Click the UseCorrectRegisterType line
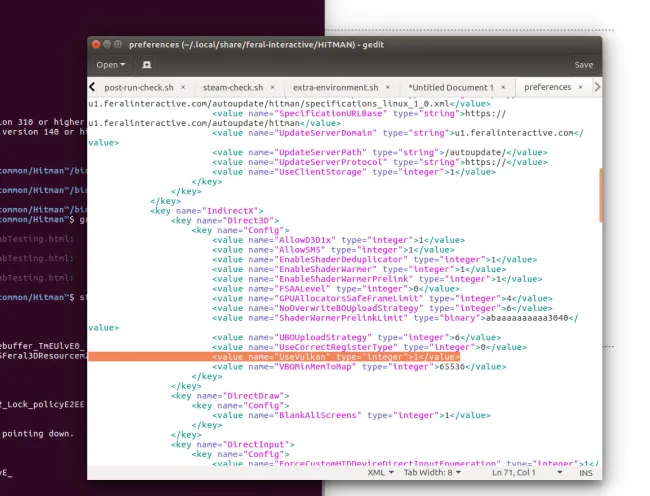 (369, 347)
